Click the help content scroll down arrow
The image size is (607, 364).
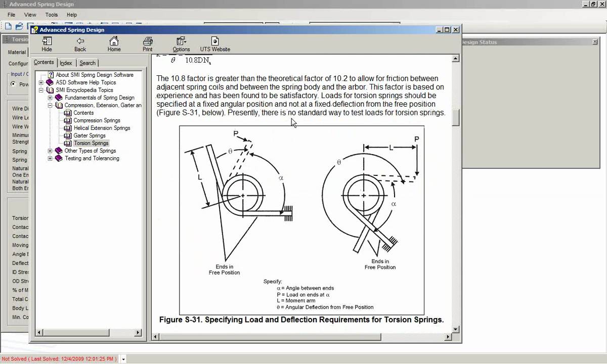point(455,329)
